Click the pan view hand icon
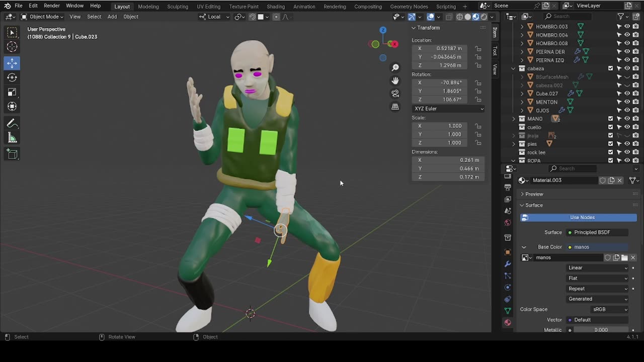This screenshot has height=362, width=644. click(x=395, y=80)
